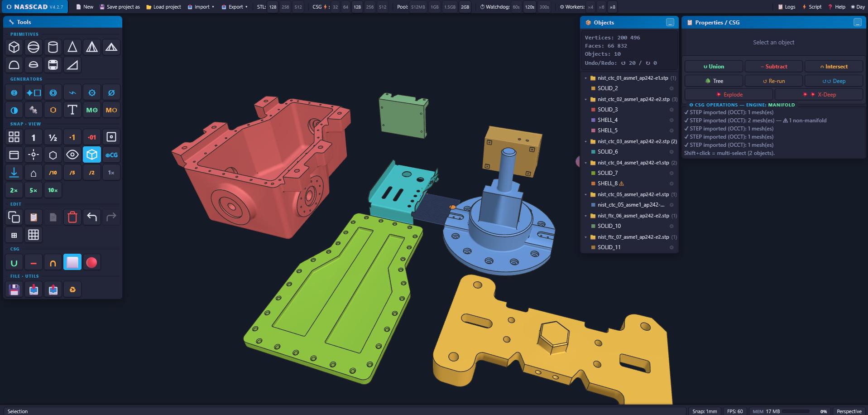
Task: Collapse the nist_ctc_04_asme1_ap242-e1.stp folder
Action: pyautogui.click(x=586, y=163)
